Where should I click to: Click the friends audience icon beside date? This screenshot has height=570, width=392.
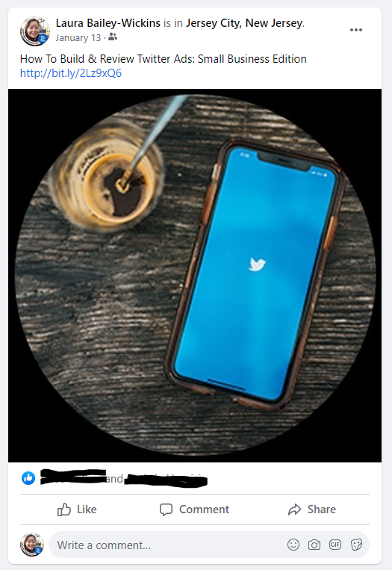(113, 37)
